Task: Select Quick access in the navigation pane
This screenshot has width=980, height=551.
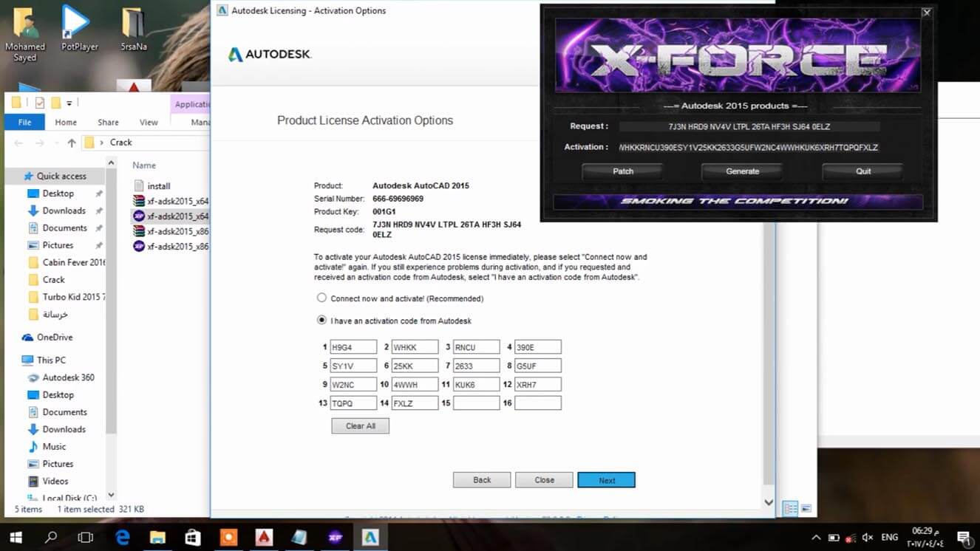Action: [x=61, y=176]
